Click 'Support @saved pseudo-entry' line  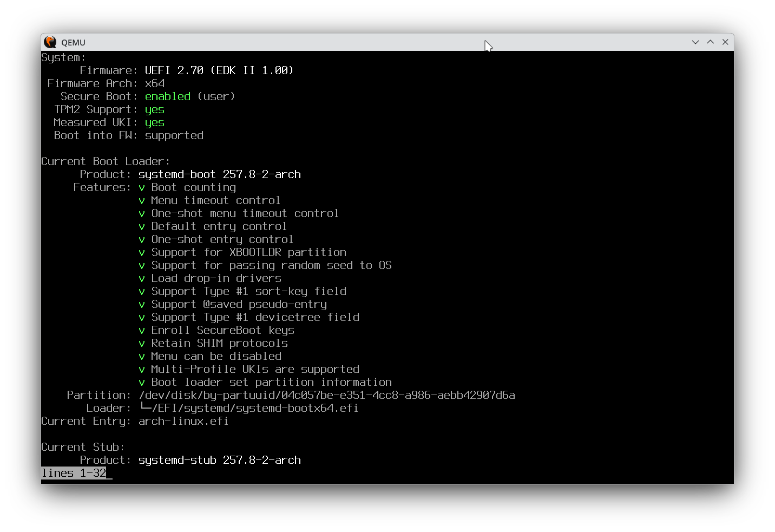coord(233,304)
